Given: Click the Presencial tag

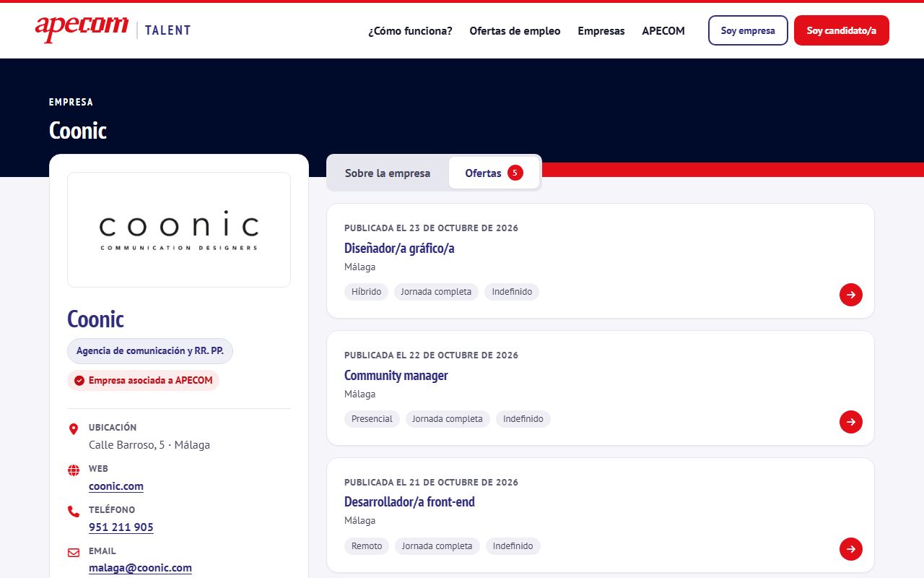Looking at the screenshot, I should pos(372,419).
